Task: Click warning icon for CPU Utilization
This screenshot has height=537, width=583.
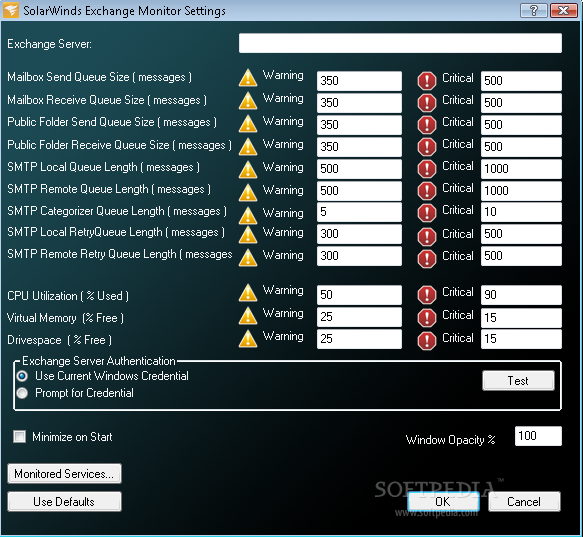Action: [248, 293]
